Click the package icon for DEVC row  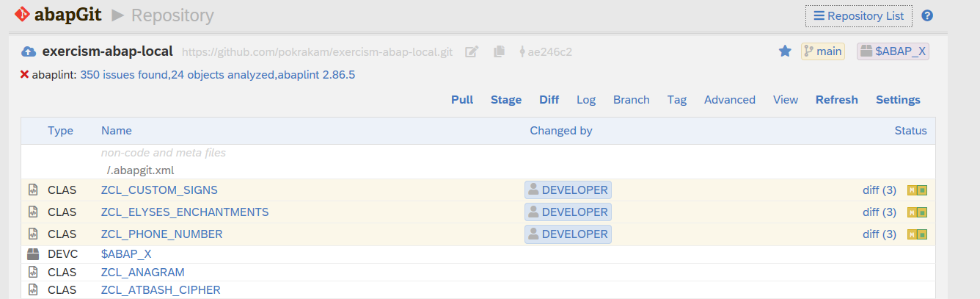pyautogui.click(x=32, y=254)
